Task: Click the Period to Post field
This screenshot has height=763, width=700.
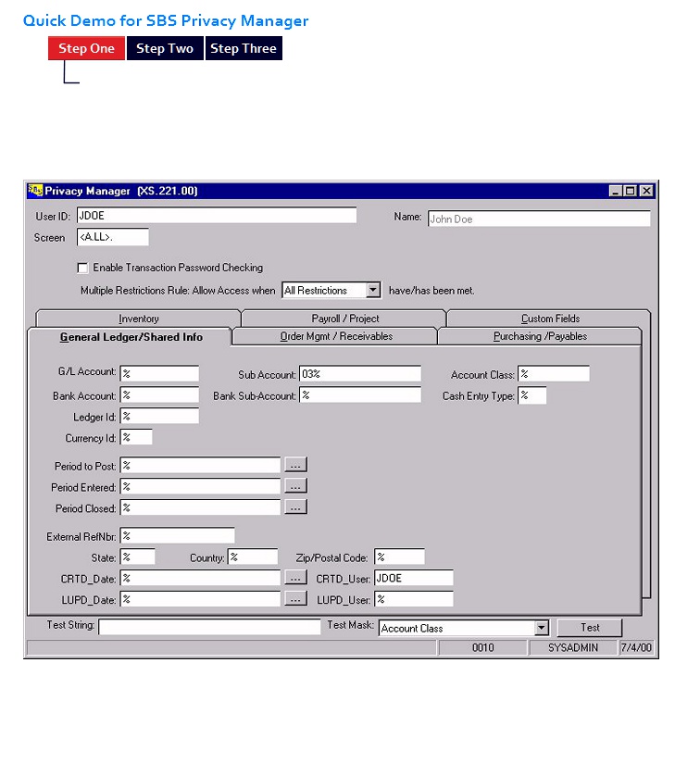Action: click(x=200, y=465)
